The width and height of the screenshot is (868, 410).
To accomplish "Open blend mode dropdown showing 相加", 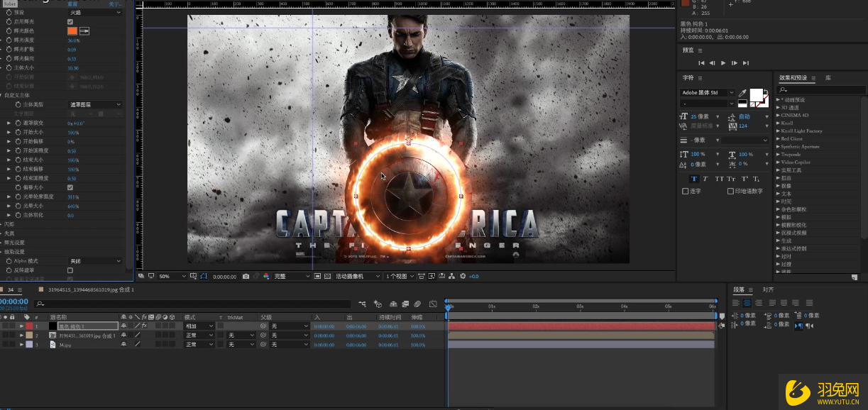I will [x=199, y=326].
